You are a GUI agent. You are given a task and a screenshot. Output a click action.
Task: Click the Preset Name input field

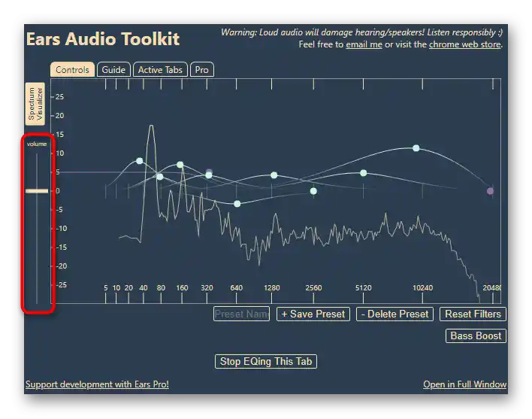pos(241,314)
